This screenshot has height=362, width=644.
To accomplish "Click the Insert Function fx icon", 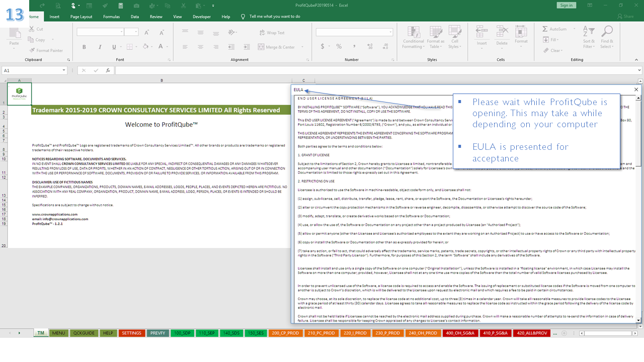I will (x=108, y=70).
